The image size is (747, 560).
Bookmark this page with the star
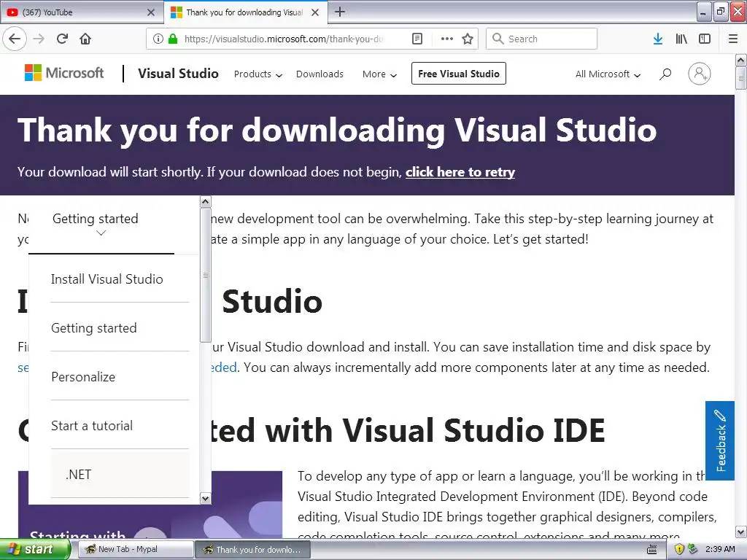tap(468, 39)
